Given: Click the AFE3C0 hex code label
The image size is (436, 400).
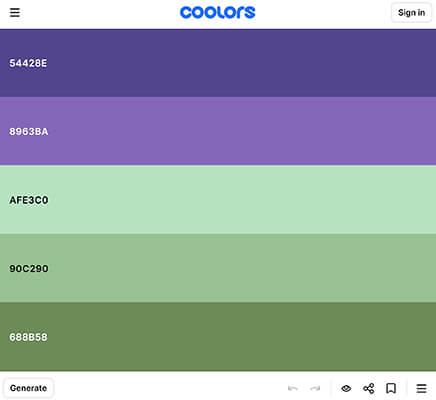Looking at the screenshot, I should 29,200.
